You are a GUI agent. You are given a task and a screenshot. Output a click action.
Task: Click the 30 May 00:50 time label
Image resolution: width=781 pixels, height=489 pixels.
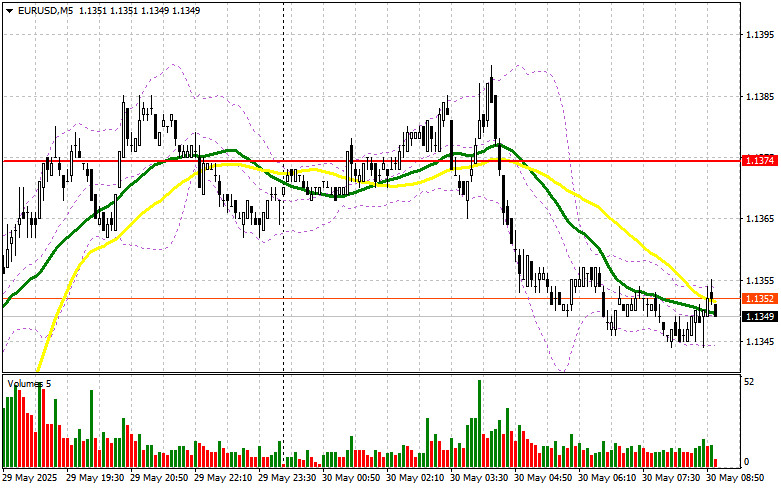(x=351, y=478)
